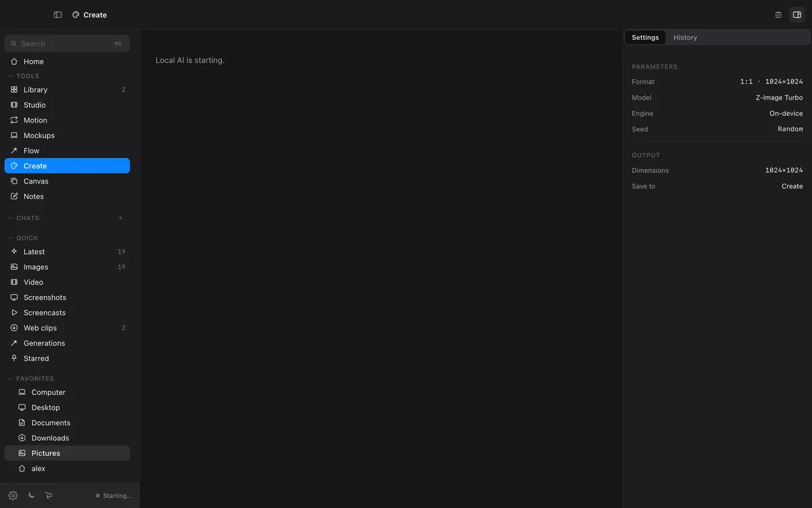The image size is (812, 508).
Task: Open the Desktop favorite
Action: 67,408
